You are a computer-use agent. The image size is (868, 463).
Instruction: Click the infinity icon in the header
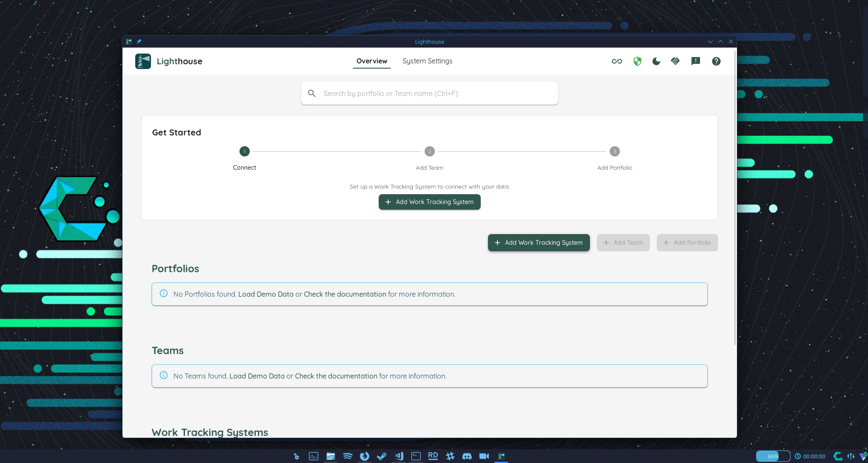(617, 61)
